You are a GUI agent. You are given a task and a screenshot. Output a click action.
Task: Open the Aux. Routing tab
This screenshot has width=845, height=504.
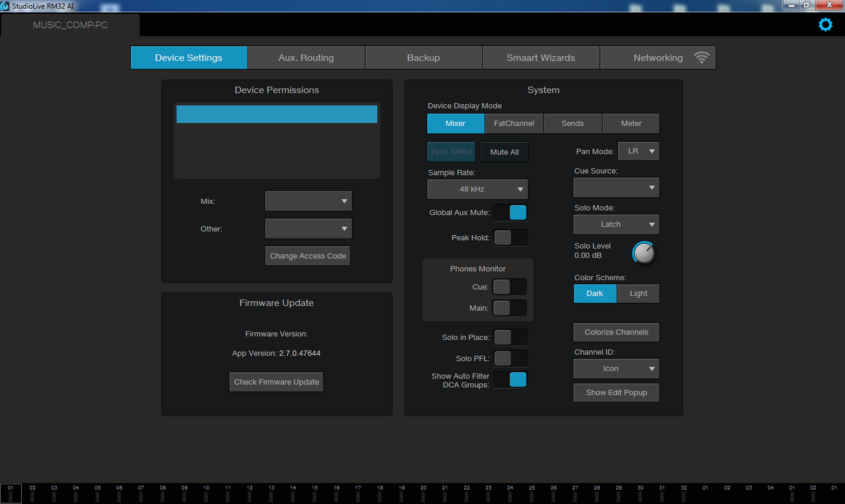[x=306, y=57]
